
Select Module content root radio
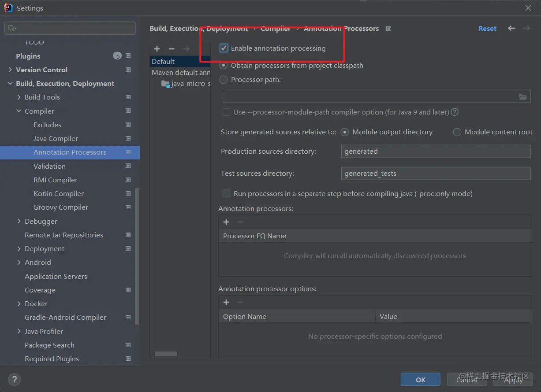457,132
